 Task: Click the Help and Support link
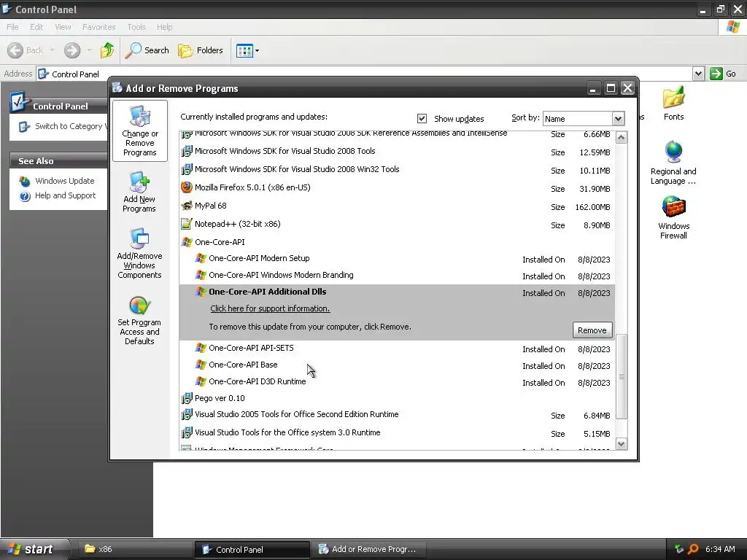pyautogui.click(x=65, y=195)
